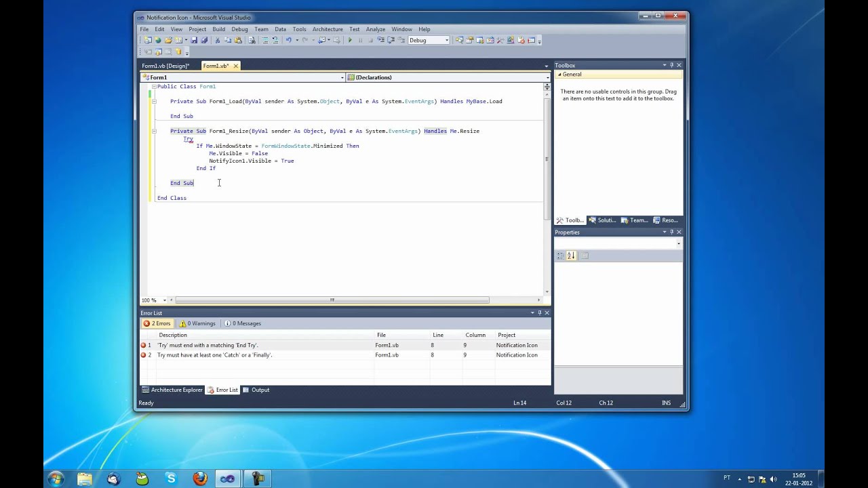Select the 'Catch' or 'Finally' error row
868x488 pixels.
345,354
